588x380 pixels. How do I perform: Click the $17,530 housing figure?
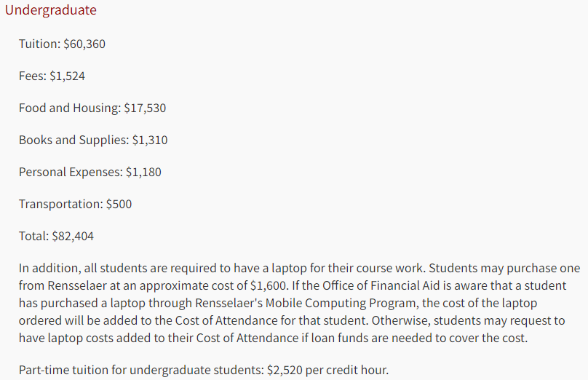click(x=145, y=108)
